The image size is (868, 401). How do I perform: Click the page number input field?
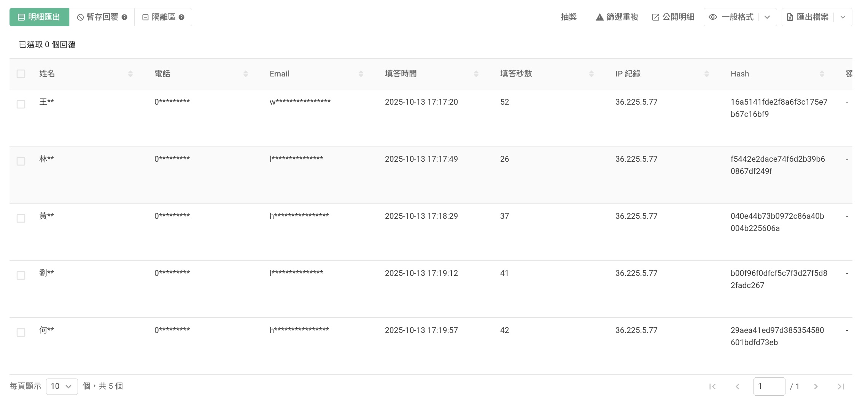click(x=769, y=387)
